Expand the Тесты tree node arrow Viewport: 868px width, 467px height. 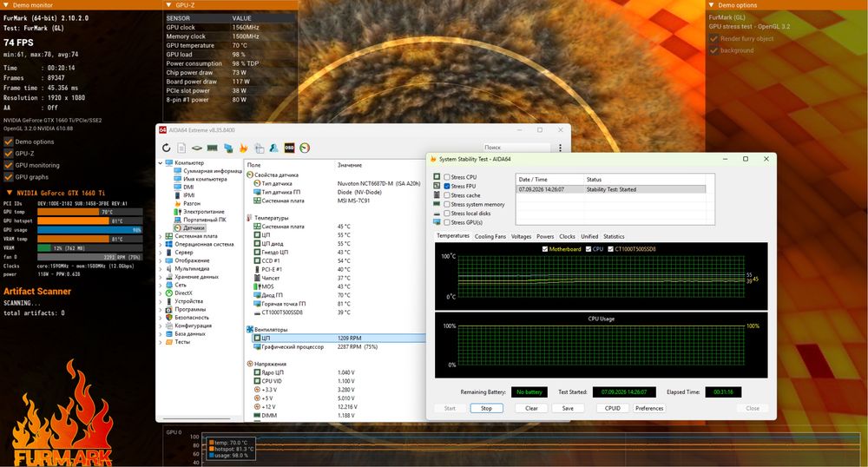point(161,342)
